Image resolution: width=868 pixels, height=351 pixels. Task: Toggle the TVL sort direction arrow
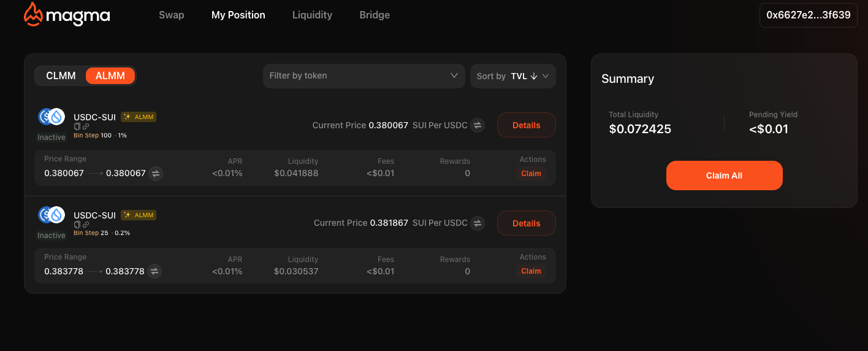[534, 76]
